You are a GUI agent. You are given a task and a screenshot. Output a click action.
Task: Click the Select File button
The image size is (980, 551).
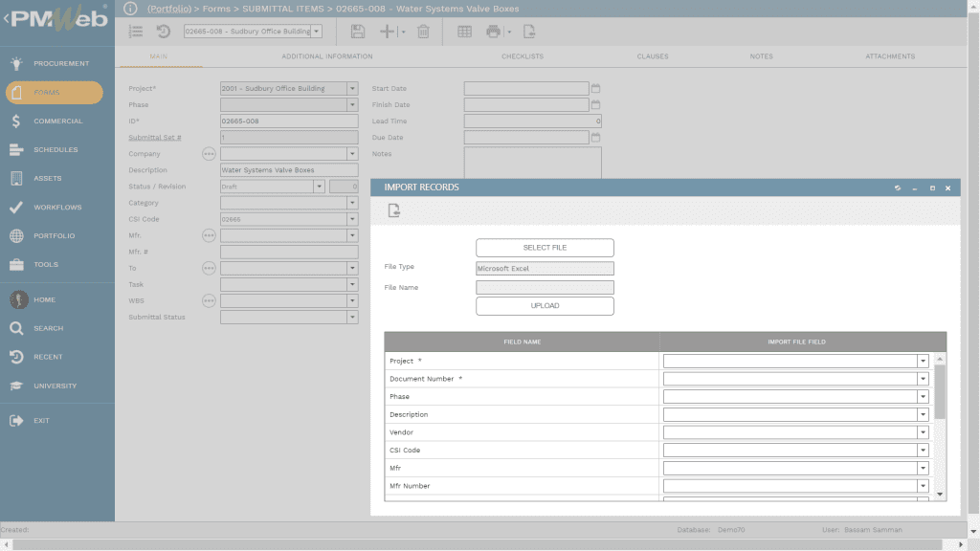tap(545, 248)
